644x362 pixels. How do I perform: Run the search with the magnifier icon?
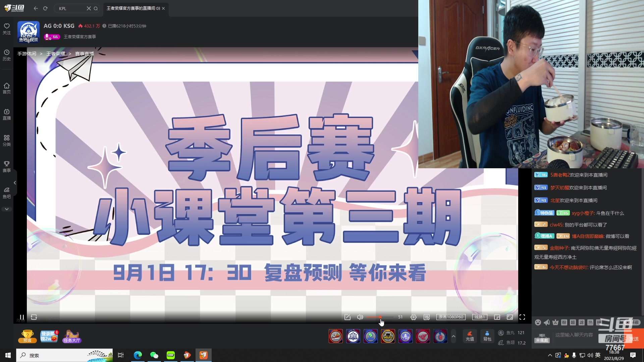coord(96,8)
